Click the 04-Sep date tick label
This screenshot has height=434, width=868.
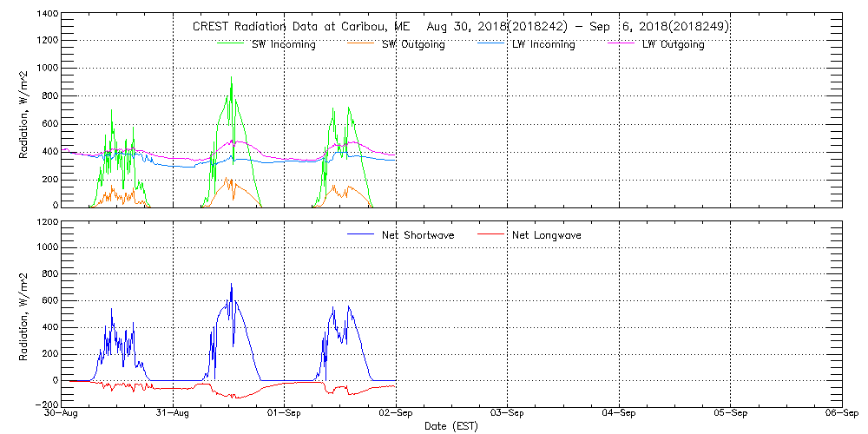point(619,413)
